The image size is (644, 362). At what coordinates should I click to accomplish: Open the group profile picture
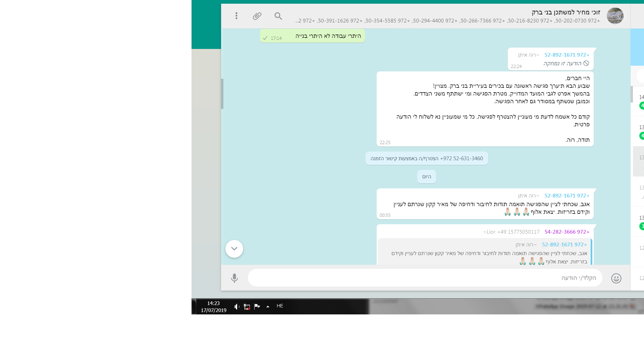pos(615,16)
